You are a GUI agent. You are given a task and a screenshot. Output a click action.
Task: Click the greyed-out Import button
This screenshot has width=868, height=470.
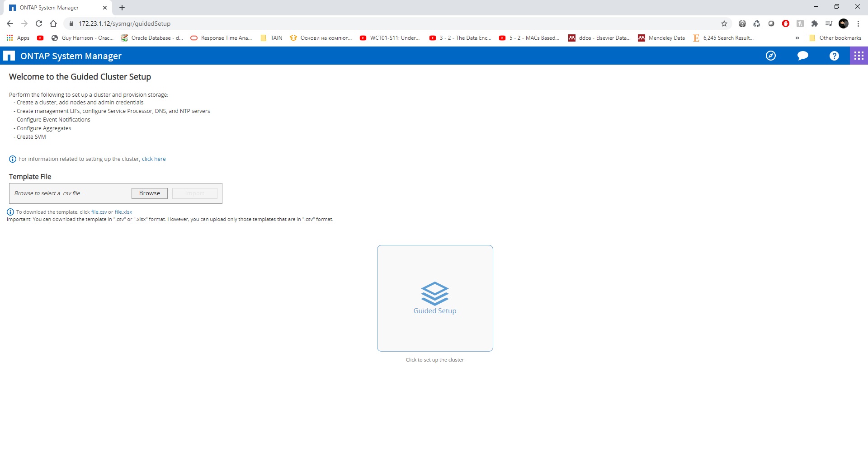point(195,193)
